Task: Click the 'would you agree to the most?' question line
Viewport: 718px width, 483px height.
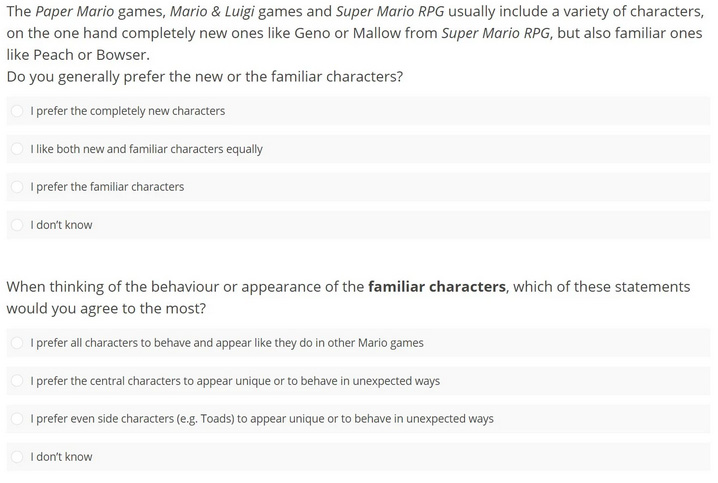Action: point(106,309)
